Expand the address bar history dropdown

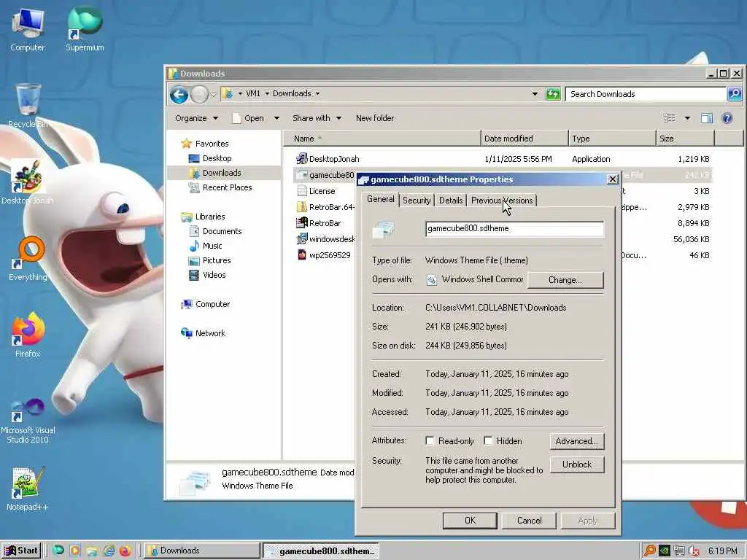click(535, 94)
